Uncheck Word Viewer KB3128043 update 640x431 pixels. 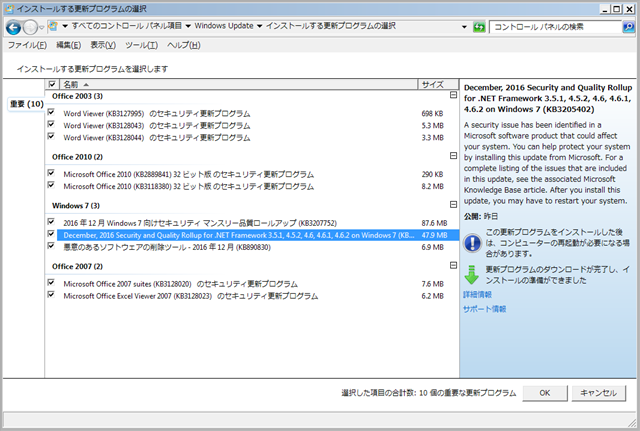pyautogui.click(x=51, y=124)
